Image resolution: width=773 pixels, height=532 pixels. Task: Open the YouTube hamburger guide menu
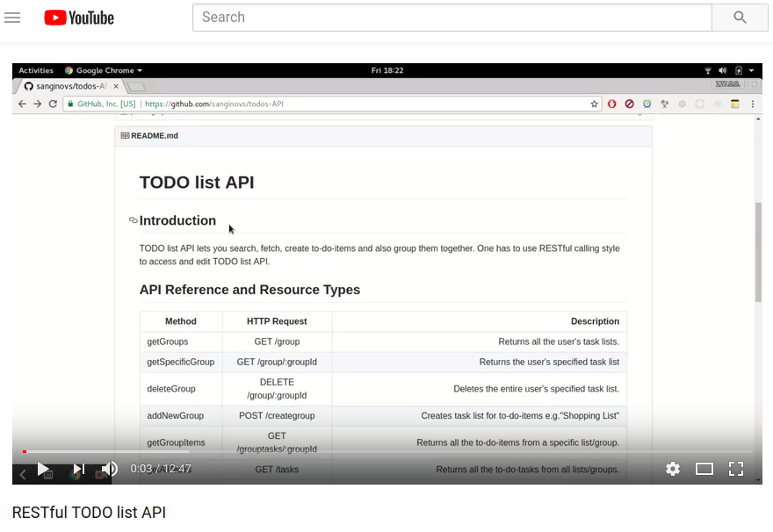click(x=12, y=18)
